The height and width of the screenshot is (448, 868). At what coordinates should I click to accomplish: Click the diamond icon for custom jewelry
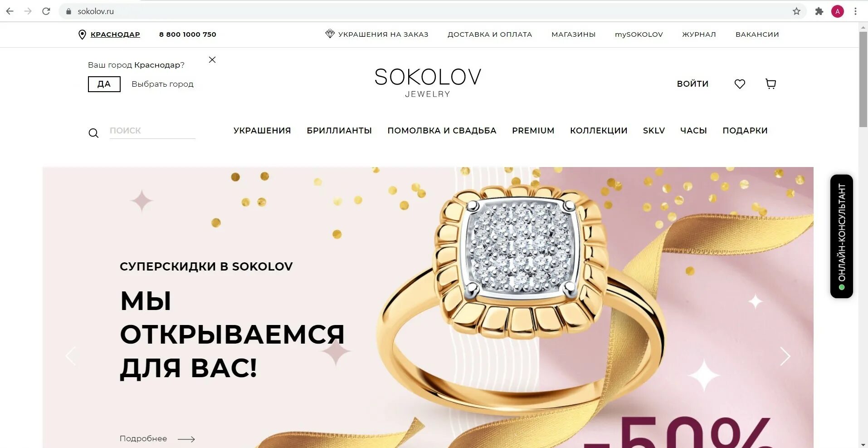[x=330, y=34]
